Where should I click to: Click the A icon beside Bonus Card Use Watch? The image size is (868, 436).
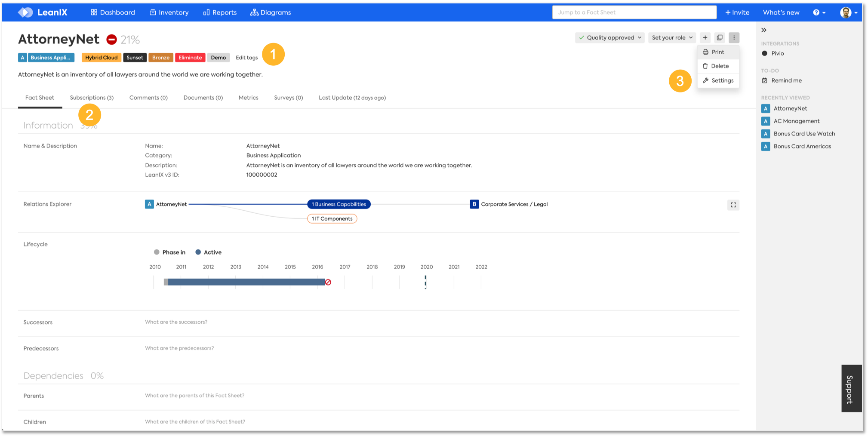point(766,134)
